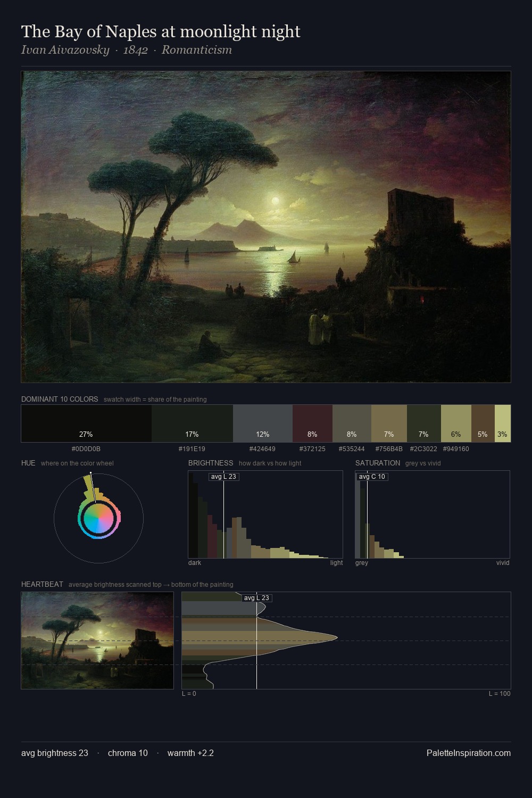Select the #949160 swatch showing 6%
The image size is (532, 798).
coord(456,423)
